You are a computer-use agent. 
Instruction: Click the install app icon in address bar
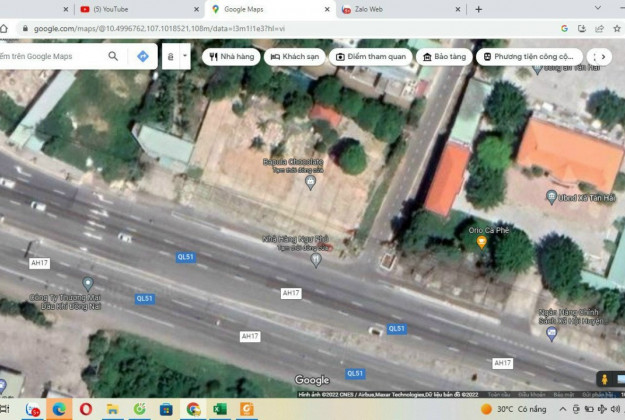coord(582,28)
